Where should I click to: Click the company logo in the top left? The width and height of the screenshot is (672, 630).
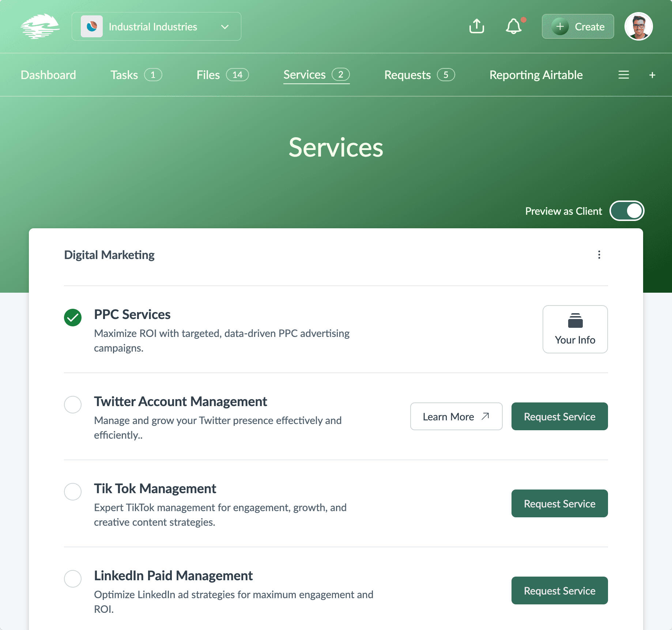(40, 26)
